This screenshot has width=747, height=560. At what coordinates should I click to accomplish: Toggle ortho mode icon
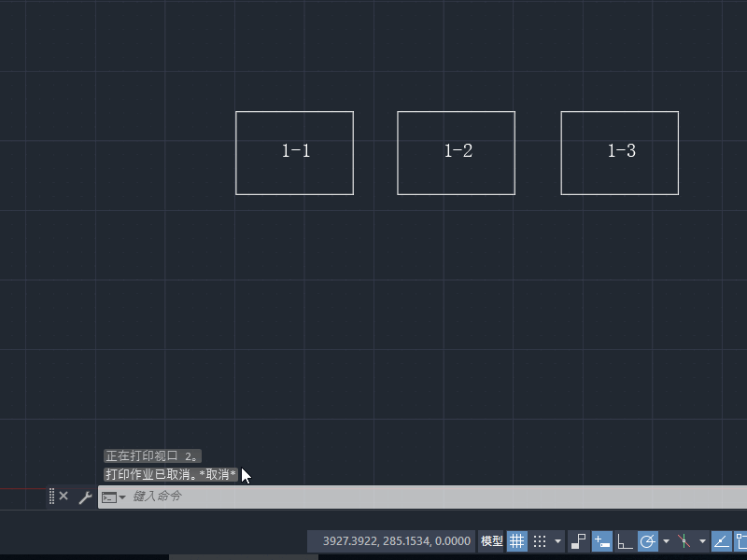(625, 541)
